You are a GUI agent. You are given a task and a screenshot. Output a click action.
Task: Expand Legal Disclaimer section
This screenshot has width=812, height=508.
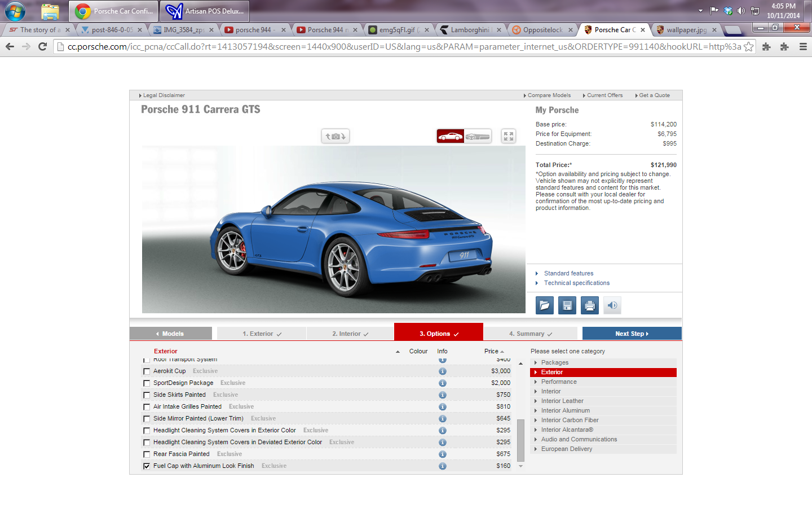click(162, 95)
